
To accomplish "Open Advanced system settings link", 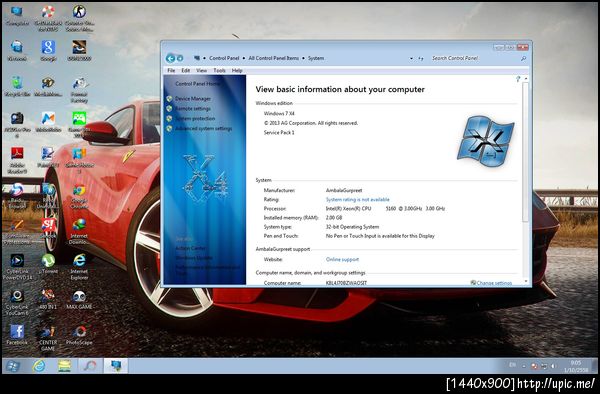I will coord(204,129).
